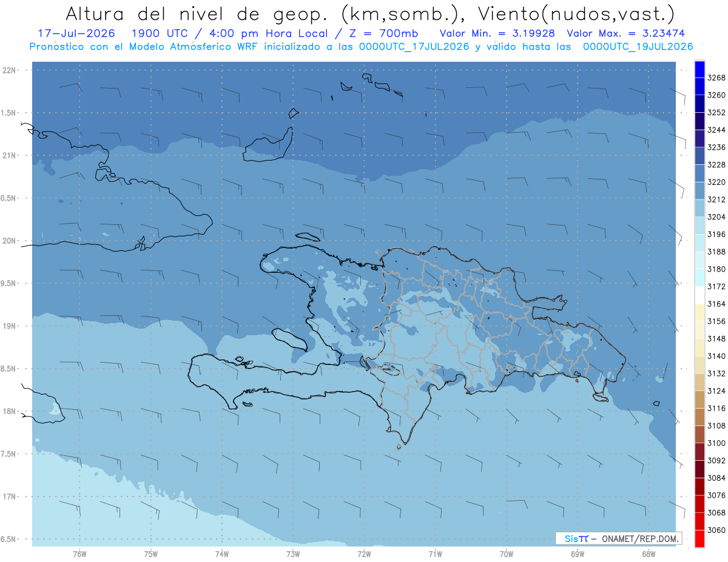728x562 pixels.
Task: Pick the bright blue swatch atop the color bar
Action: click(699, 69)
